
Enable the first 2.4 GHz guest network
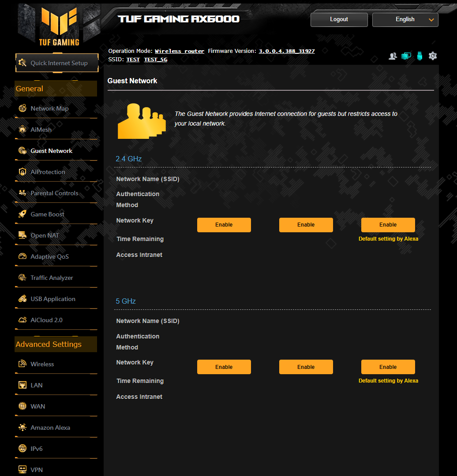224,225
